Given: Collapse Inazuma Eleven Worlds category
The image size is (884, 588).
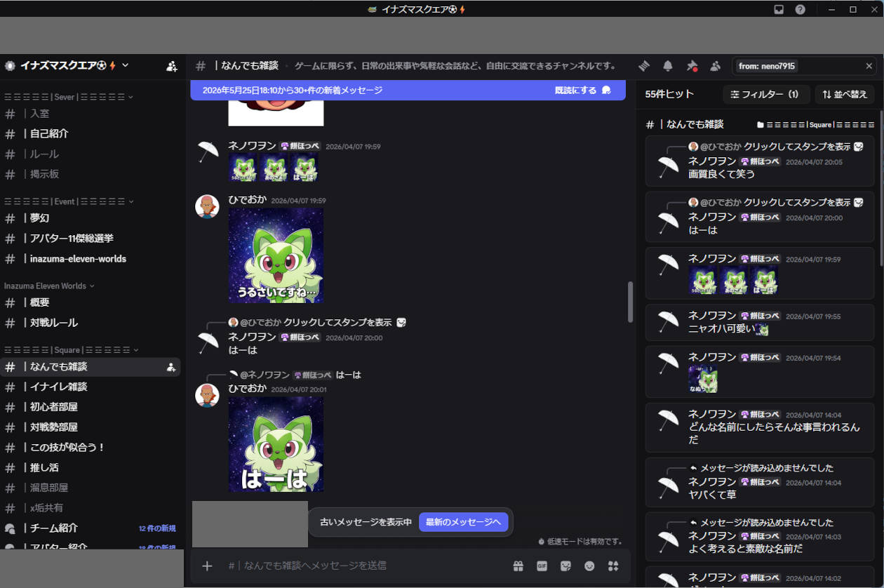Looking at the screenshot, I should (x=49, y=286).
